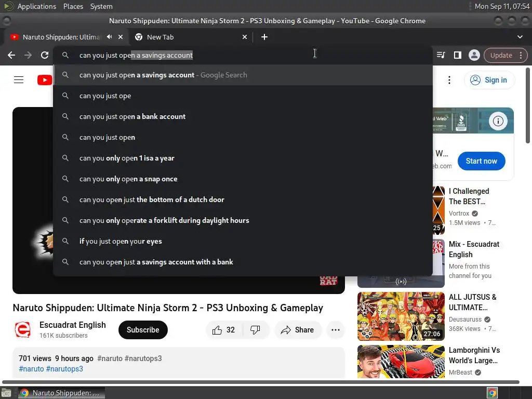Switch to the New Tab tab
This screenshot has width=532, height=399.
191,37
